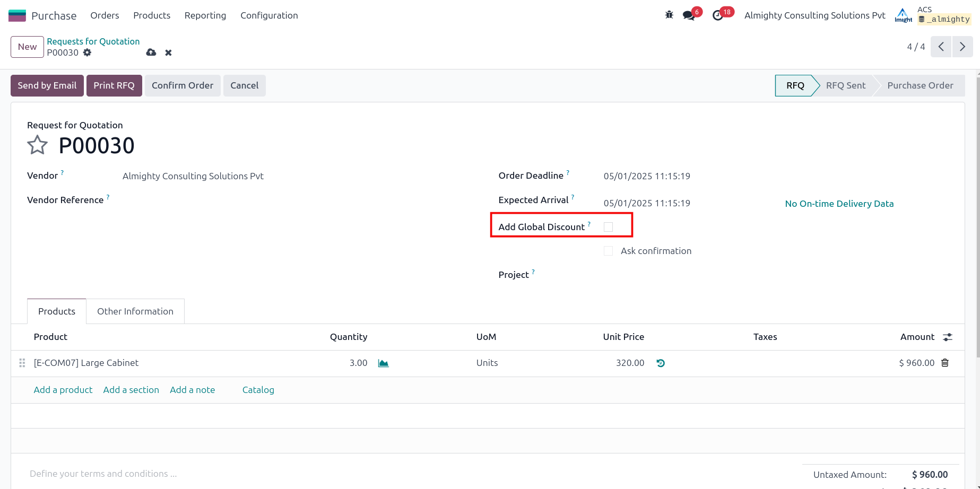Click the Add a product link
The height and width of the screenshot is (489, 980).
[x=63, y=390]
